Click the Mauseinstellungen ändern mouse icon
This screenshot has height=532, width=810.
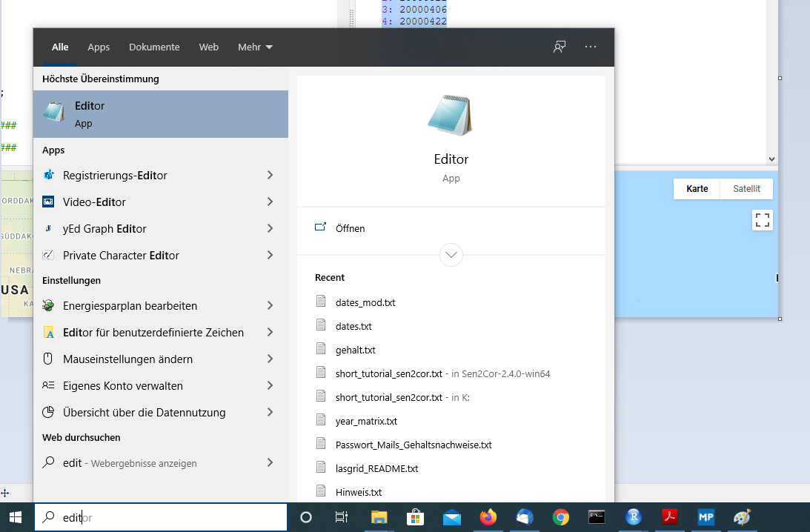click(48, 359)
